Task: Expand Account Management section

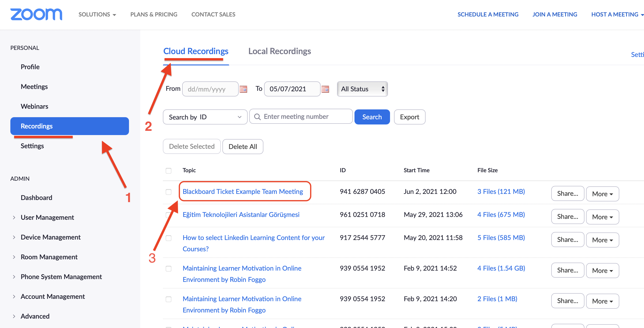Action: click(x=14, y=296)
